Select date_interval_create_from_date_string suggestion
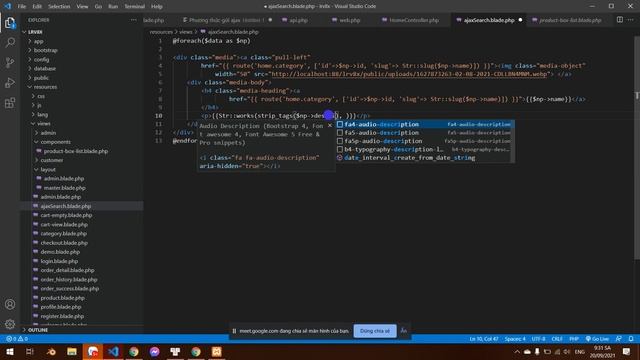Image resolution: width=640 pixels, height=360 pixels. [425, 158]
